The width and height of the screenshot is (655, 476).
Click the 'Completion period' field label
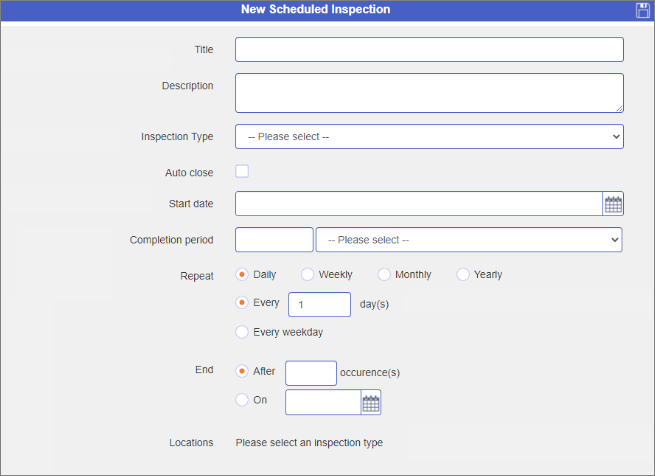point(171,240)
